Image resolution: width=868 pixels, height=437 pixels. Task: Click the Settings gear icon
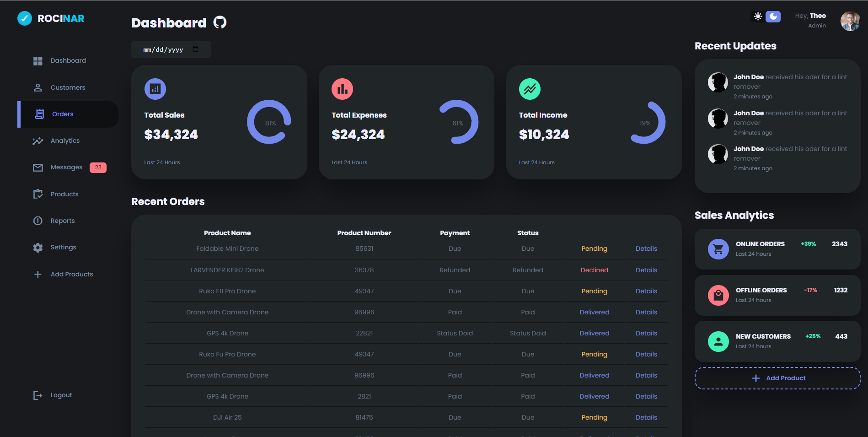tap(38, 247)
